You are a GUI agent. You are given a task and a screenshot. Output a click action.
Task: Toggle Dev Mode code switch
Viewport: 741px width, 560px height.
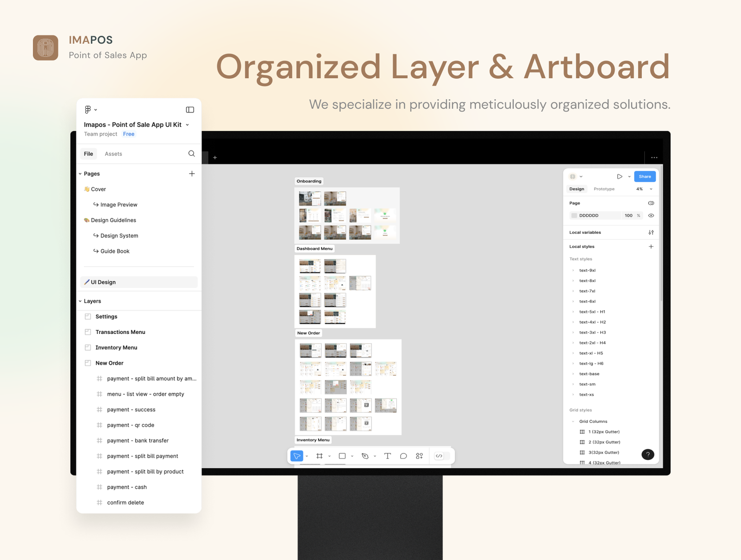(x=440, y=456)
